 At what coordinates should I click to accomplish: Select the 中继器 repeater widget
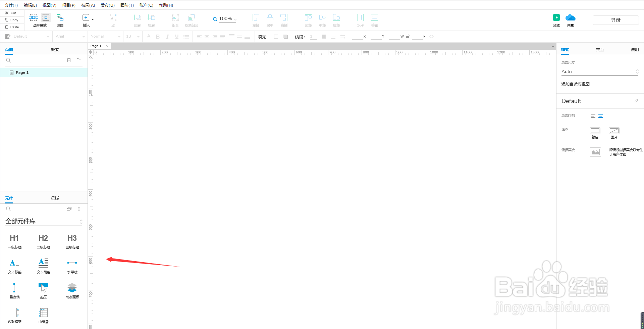coord(43,316)
